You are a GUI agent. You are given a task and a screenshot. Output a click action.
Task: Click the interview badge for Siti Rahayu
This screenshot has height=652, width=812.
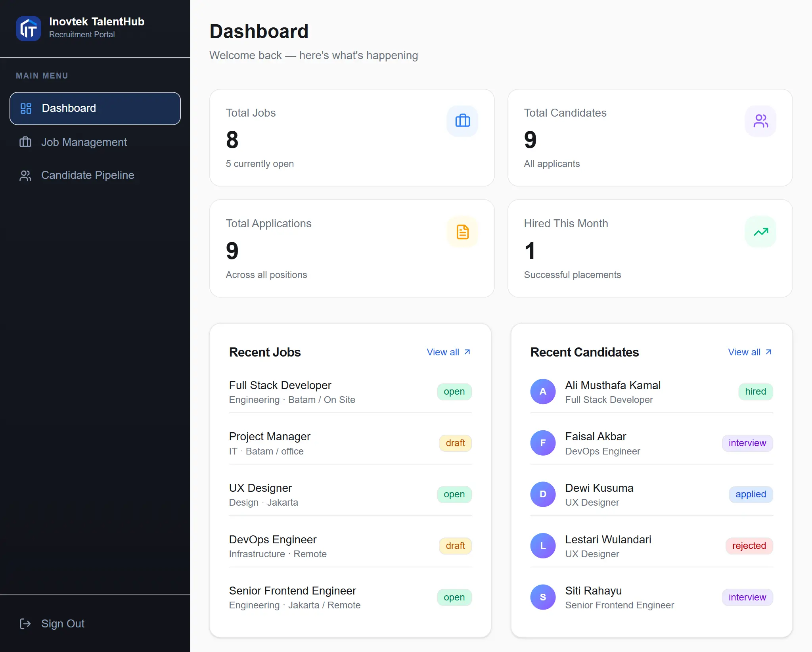tap(747, 597)
